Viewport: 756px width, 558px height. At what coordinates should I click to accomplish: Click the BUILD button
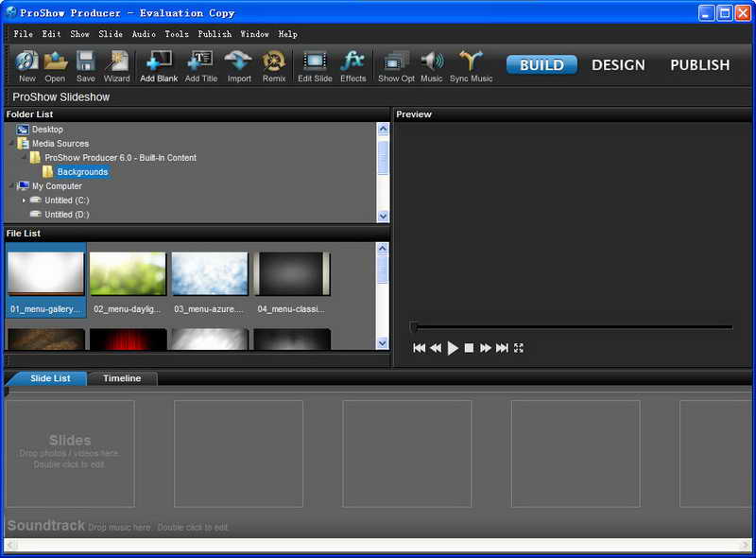[541, 64]
